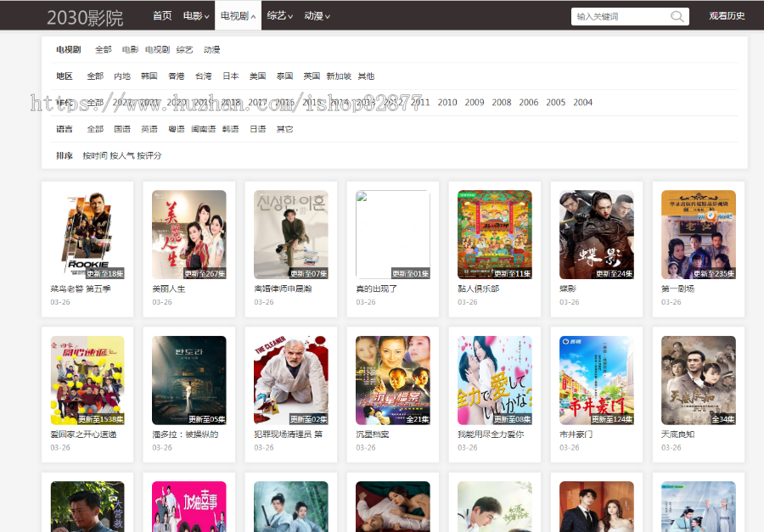
Task: Filter year by 2009
Action: (x=474, y=103)
